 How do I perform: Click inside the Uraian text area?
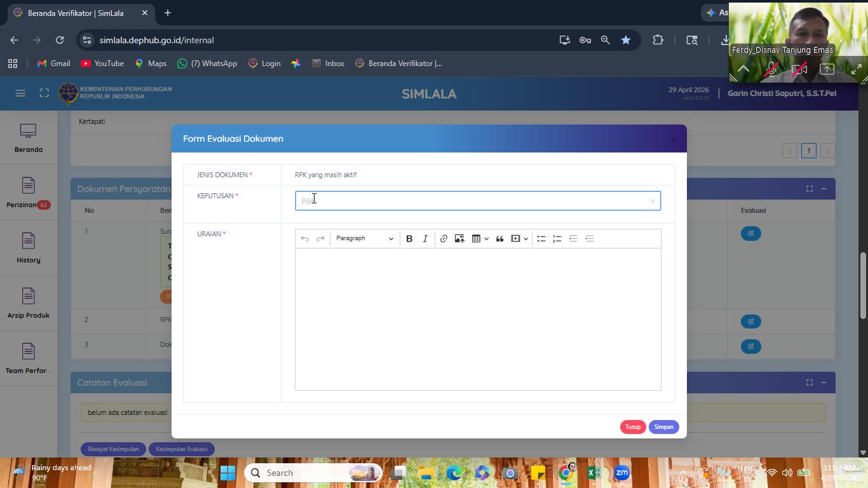tap(478, 319)
